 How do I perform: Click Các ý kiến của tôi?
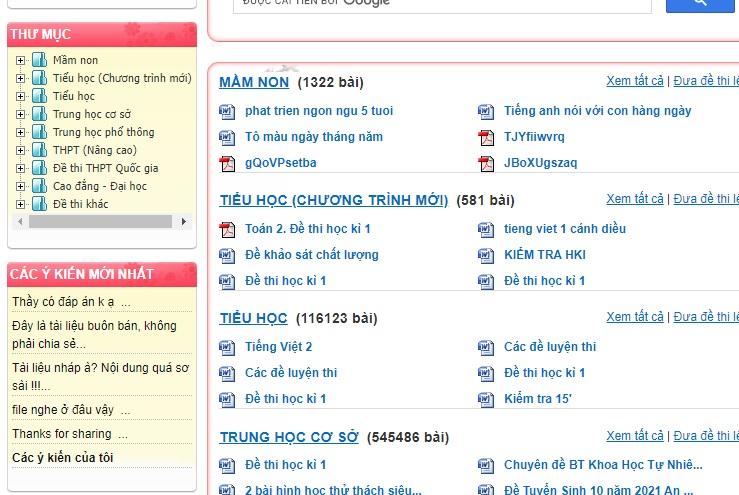63,458
